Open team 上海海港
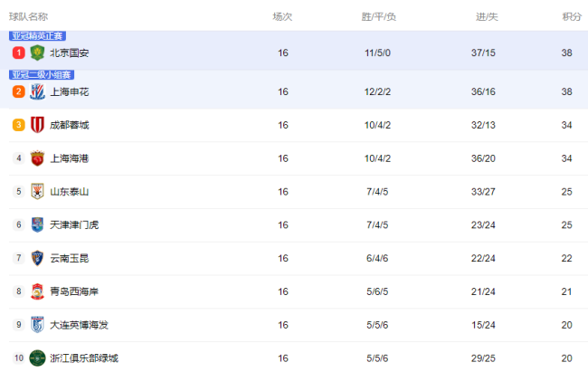Image resolution: width=588 pixels, height=372 pixels. (70, 158)
